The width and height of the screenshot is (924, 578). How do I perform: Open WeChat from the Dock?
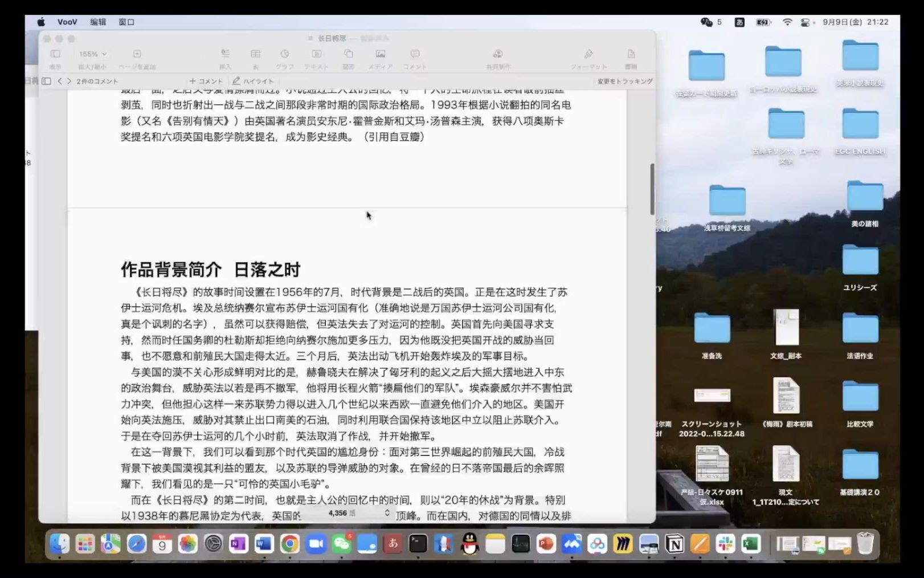click(x=342, y=544)
